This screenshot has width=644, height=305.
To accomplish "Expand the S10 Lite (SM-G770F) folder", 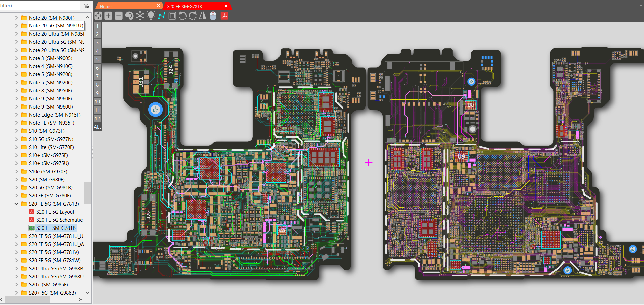I will click(x=16, y=147).
